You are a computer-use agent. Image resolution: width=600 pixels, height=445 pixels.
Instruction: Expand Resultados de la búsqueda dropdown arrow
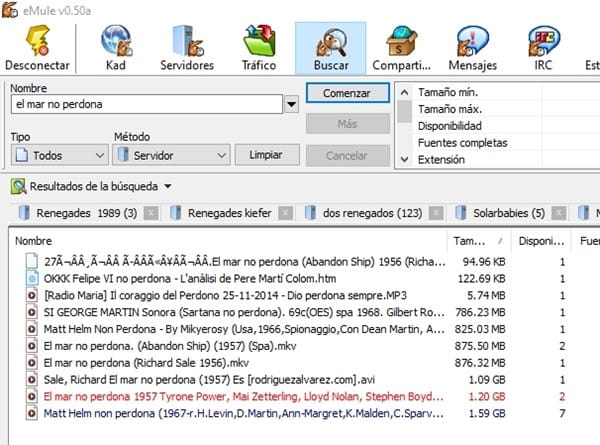(x=168, y=186)
